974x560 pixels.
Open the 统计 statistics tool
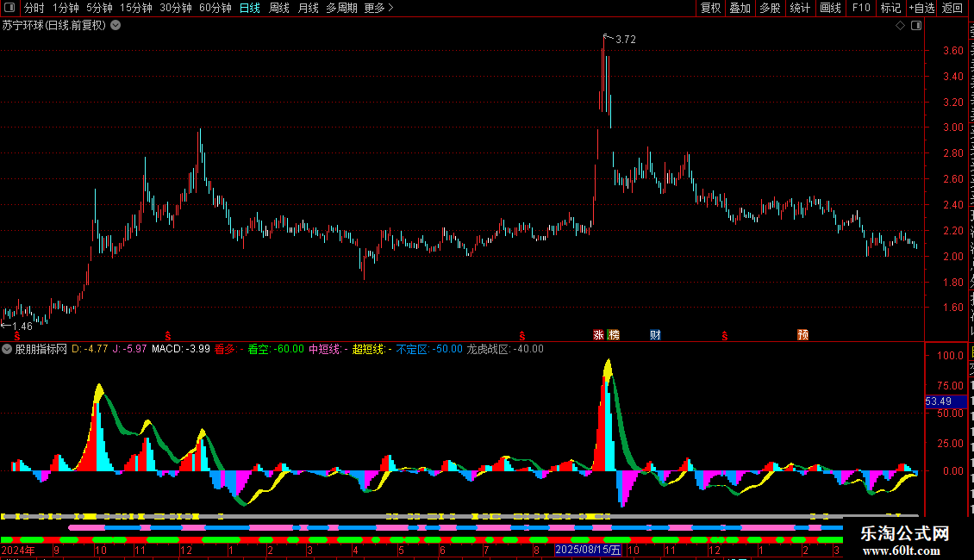pyautogui.click(x=799, y=8)
